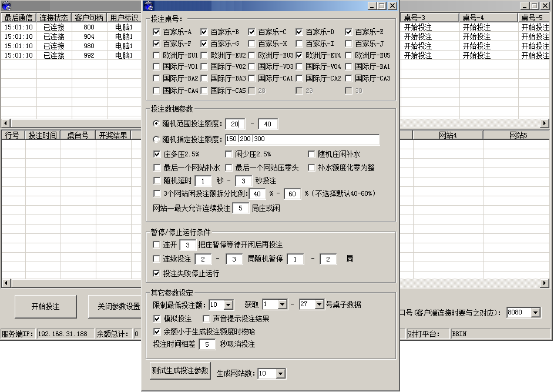Click the 开始投注 button
This screenshot has width=554, height=392.
point(46,307)
